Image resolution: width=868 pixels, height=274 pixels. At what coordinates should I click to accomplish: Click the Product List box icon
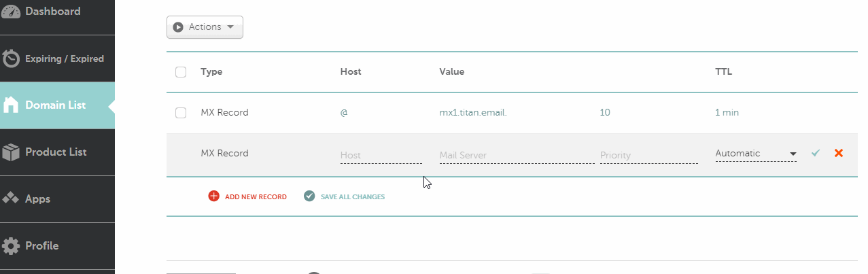point(11,152)
